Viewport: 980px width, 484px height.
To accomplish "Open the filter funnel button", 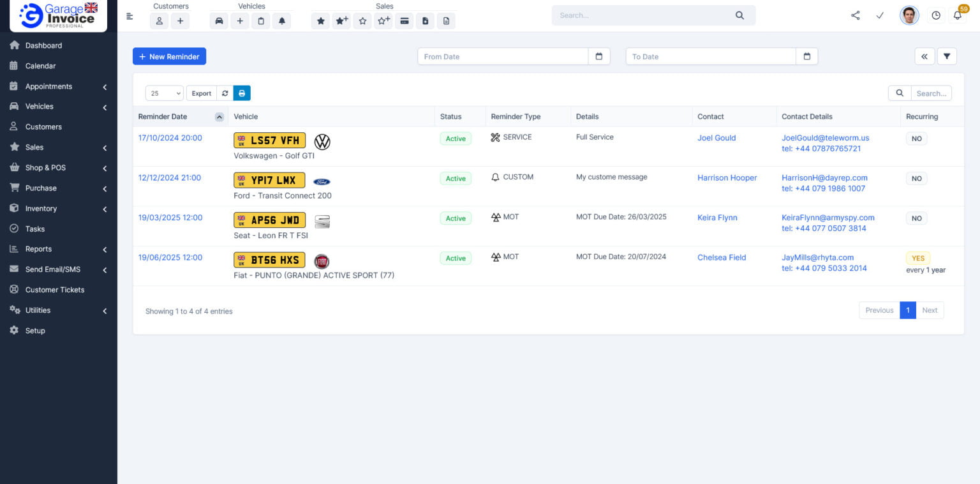I will coord(947,57).
